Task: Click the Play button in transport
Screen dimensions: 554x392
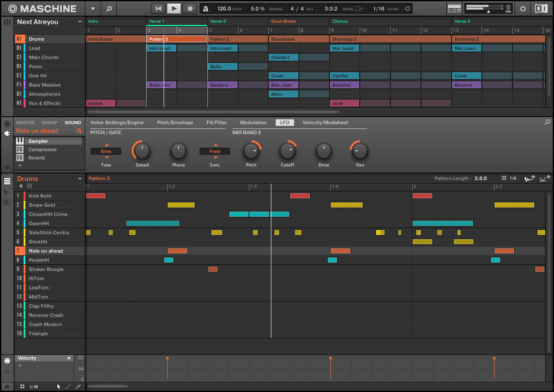Action: coord(174,8)
